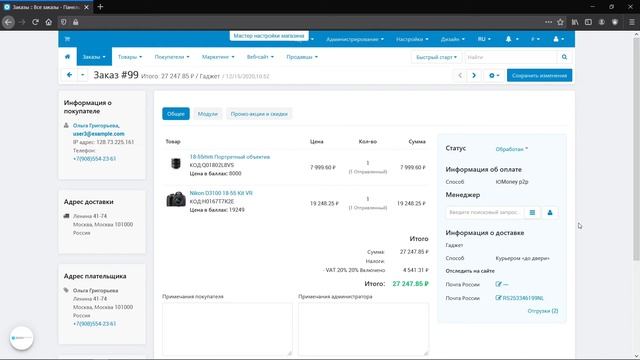This screenshot has width=640, height=360.
Task: Open the currency ₽ selector
Action: click(x=535, y=39)
